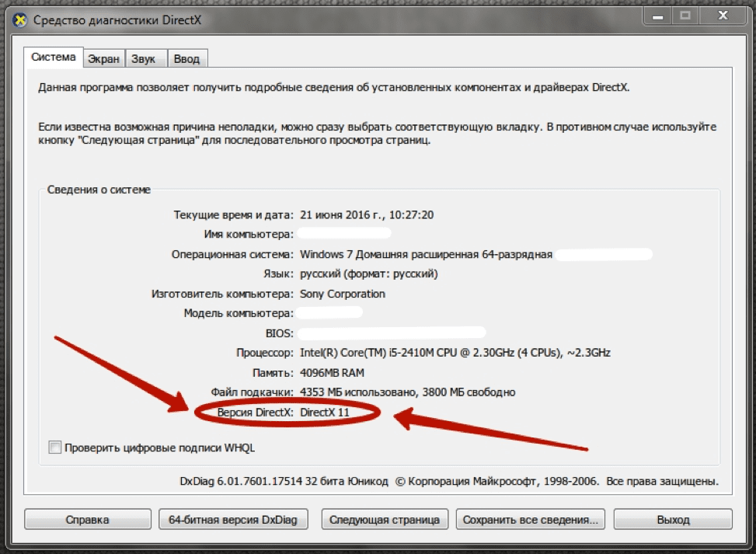Click the Следующая страница button
The height and width of the screenshot is (554, 756).
(385, 519)
